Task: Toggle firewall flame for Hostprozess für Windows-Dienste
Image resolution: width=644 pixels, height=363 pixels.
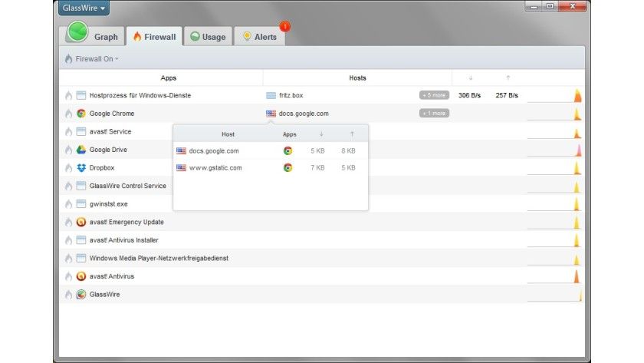Action: click(68, 95)
